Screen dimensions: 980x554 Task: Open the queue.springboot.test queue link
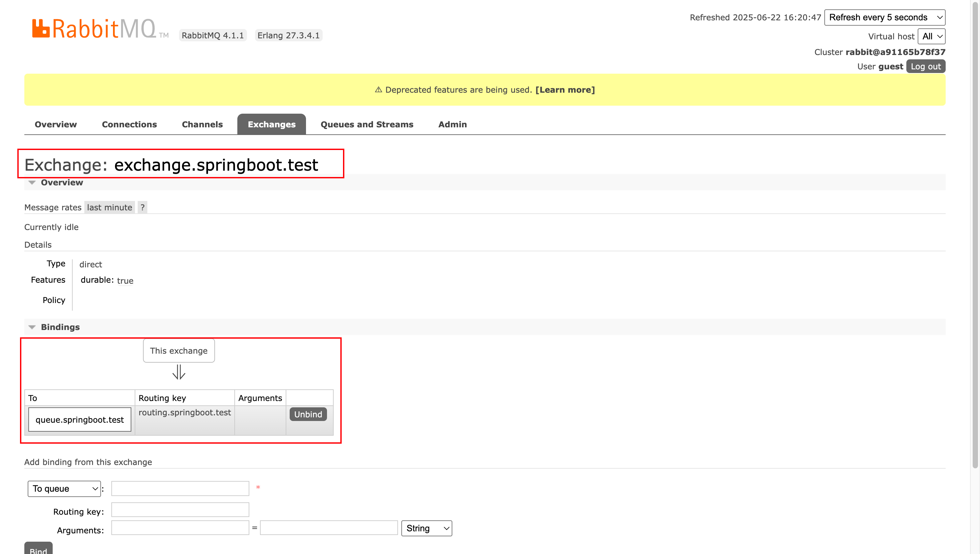[80, 420]
